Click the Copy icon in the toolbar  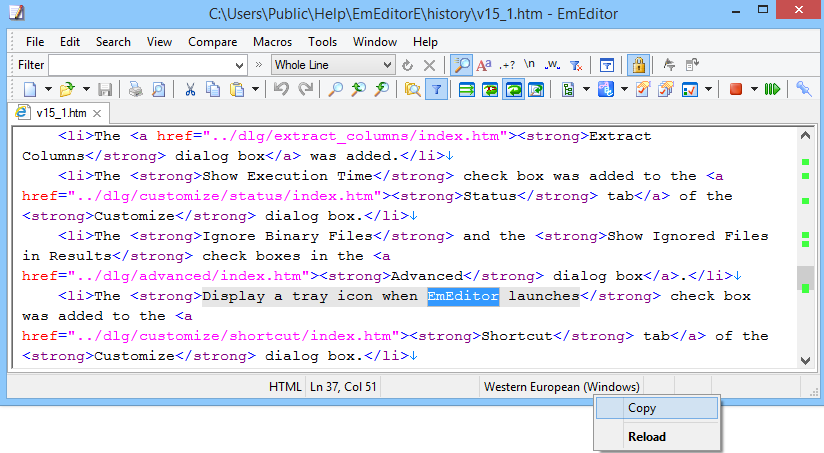point(213,89)
